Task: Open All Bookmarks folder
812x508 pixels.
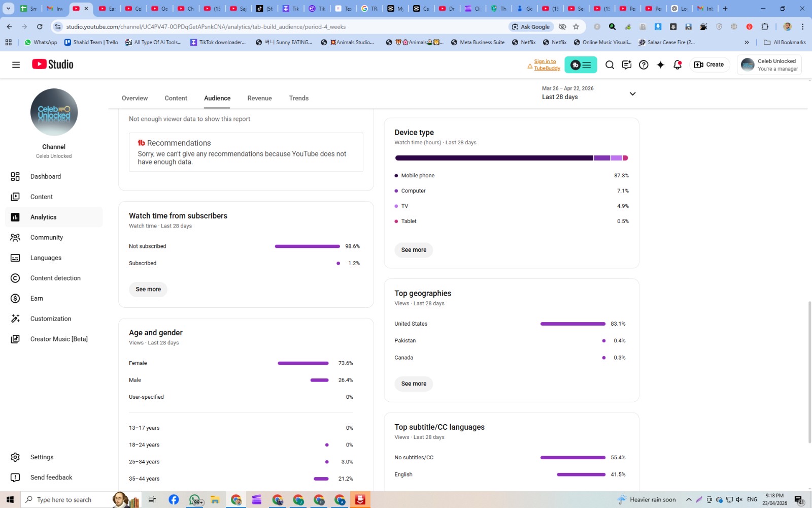Action: 785,42
